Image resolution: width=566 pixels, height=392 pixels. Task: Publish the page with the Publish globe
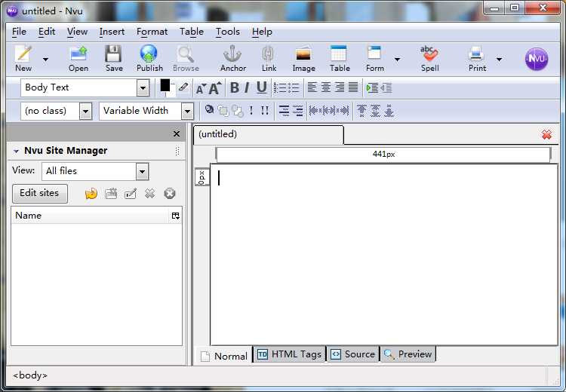pos(149,58)
